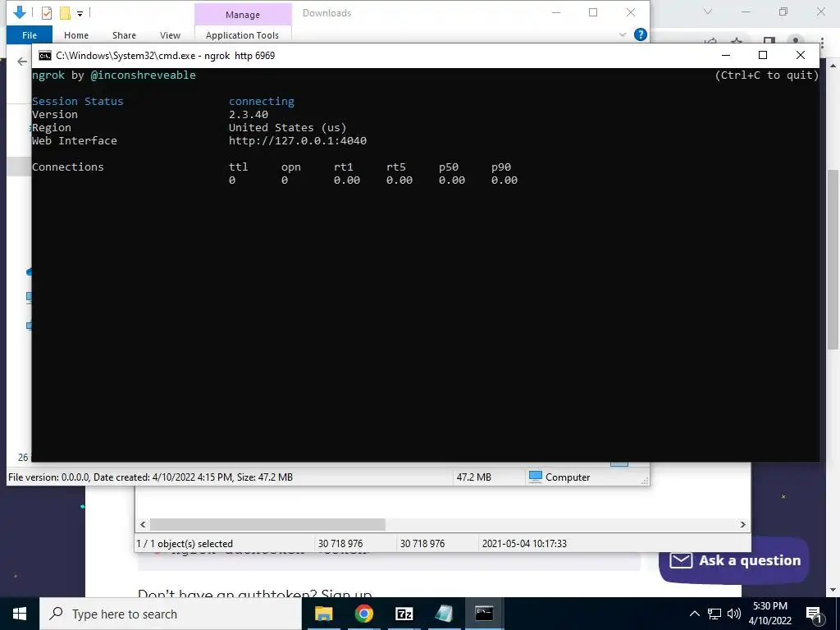This screenshot has height=630, width=840.
Task: Click the ttl column header in console
Action: click(239, 167)
